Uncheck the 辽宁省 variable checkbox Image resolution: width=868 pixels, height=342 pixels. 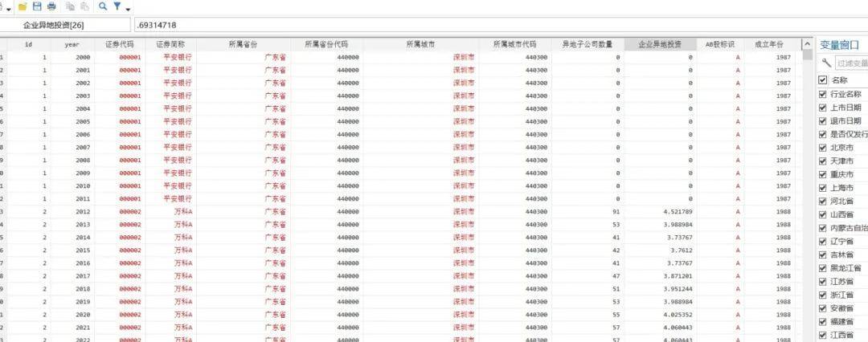tap(823, 242)
